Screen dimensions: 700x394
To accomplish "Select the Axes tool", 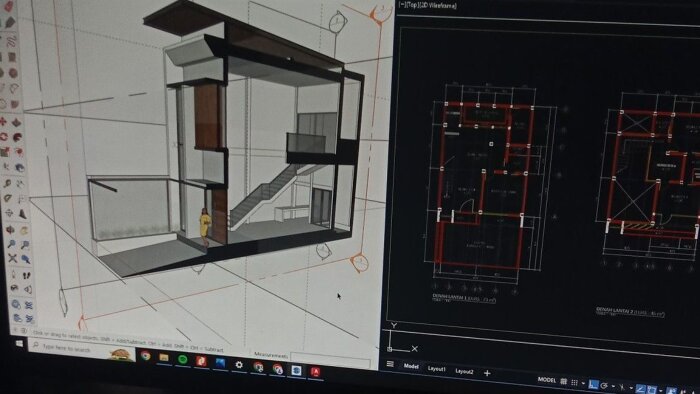I will coord(8,213).
